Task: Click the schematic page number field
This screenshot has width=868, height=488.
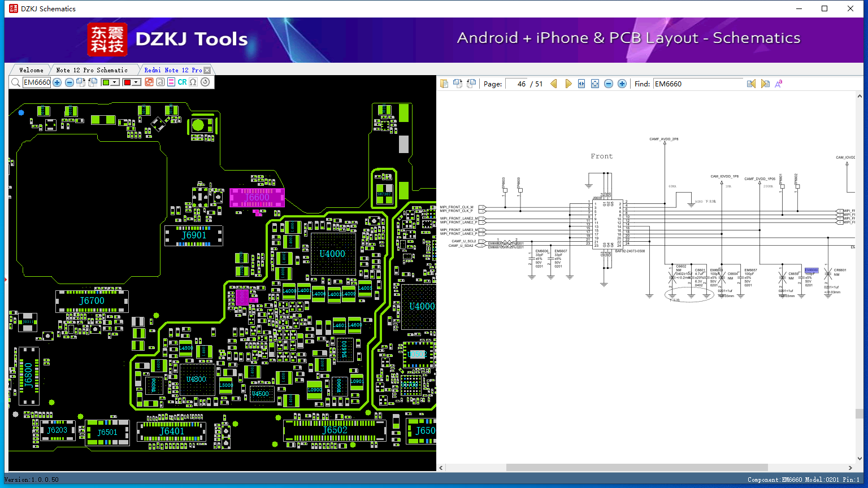Action: click(517, 84)
